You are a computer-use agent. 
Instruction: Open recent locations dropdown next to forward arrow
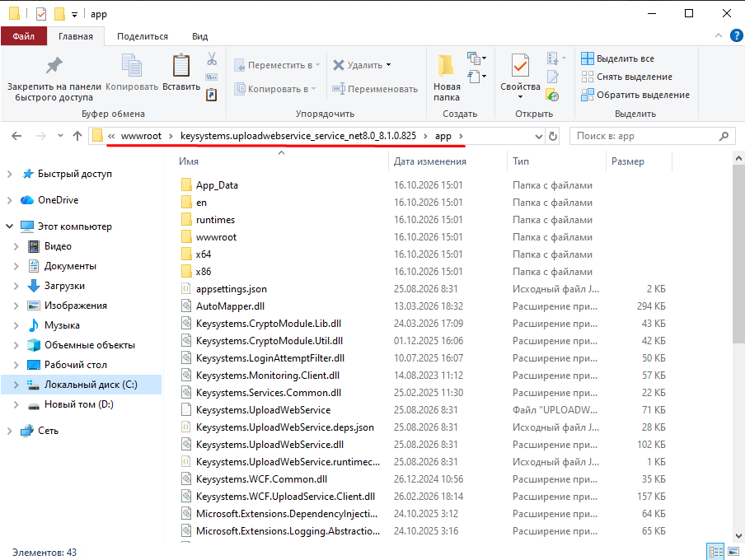(x=60, y=136)
